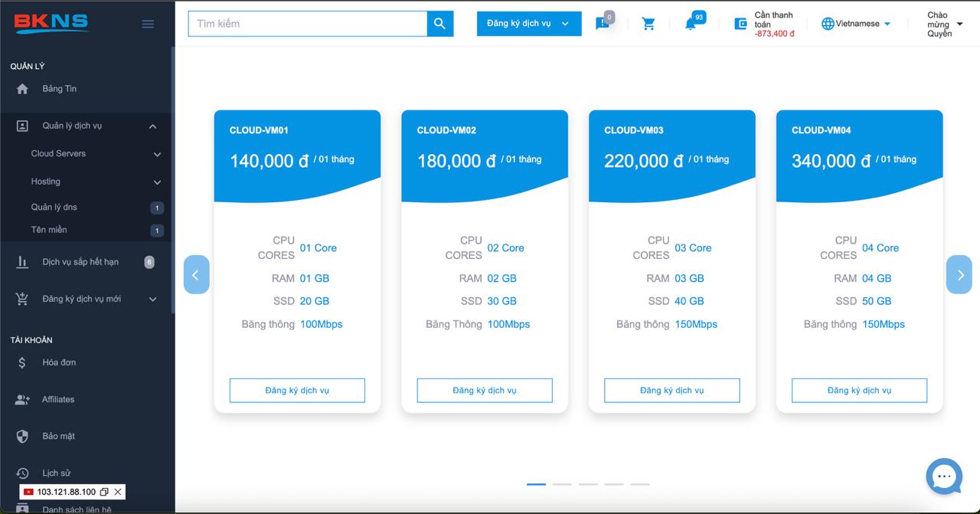
Task: Go to the second carousel page indicator
Action: point(562,484)
